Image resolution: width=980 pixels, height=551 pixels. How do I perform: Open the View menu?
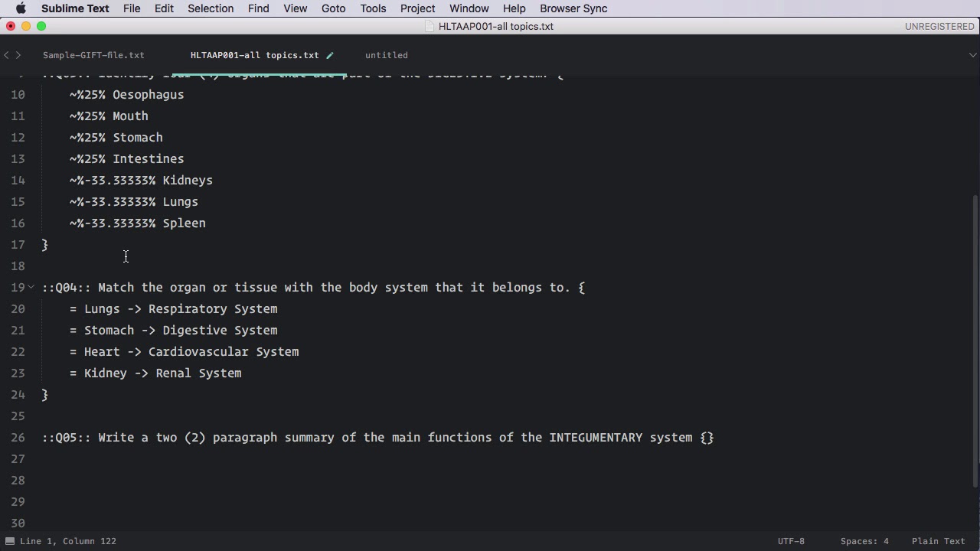[295, 8]
